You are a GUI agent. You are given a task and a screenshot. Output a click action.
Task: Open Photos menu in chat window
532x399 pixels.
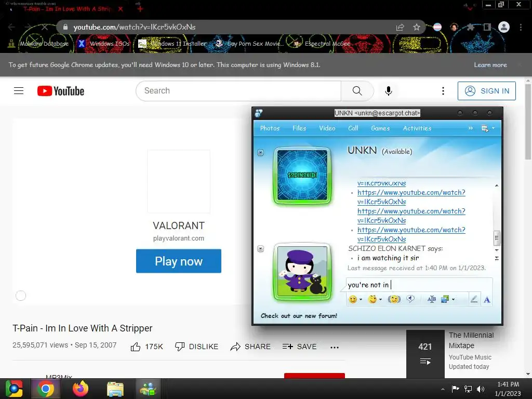pos(270,128)
